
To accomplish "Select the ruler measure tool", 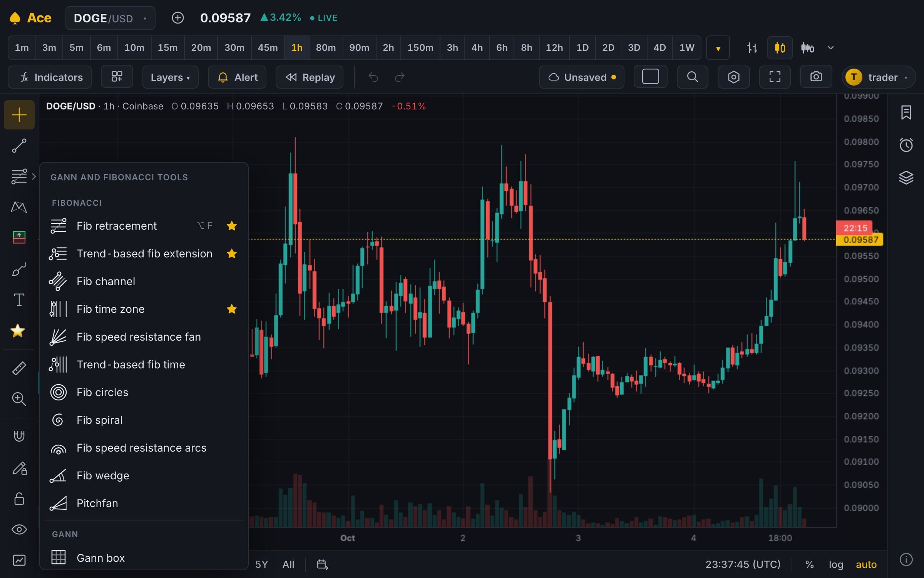I will (19, 368).
